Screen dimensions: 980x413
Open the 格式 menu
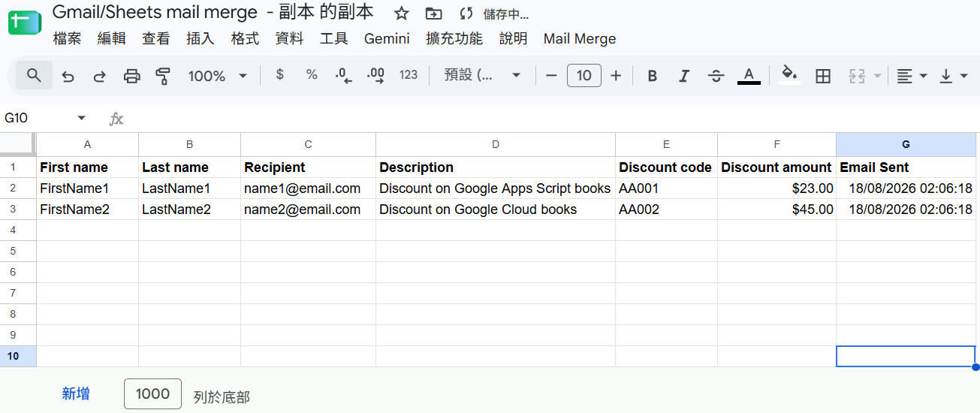pyautogui.click(x=245, y=38)
